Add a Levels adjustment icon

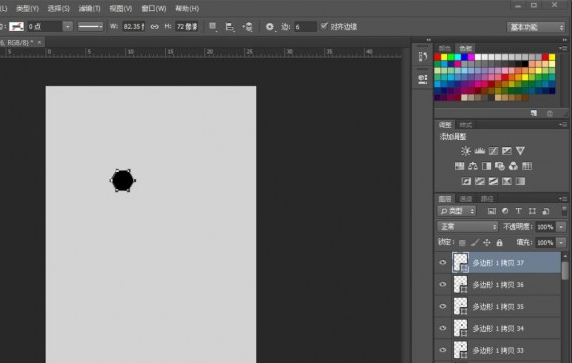pos(479,151)
